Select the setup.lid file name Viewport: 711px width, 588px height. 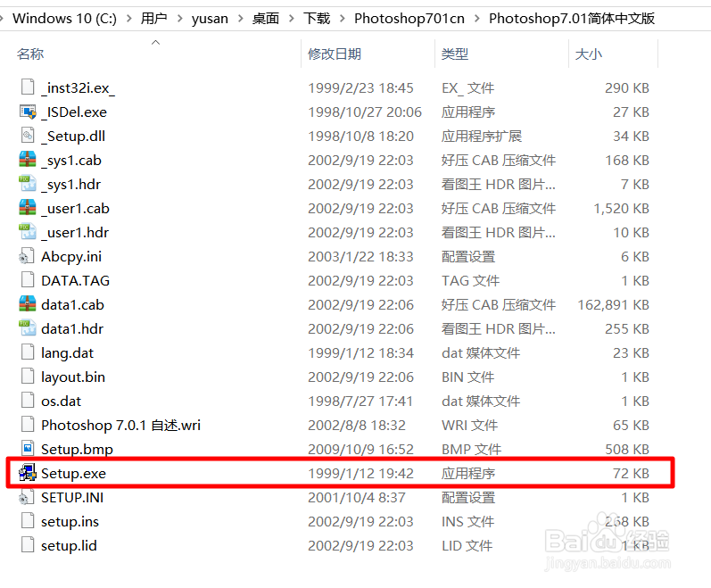click(69, 546)
